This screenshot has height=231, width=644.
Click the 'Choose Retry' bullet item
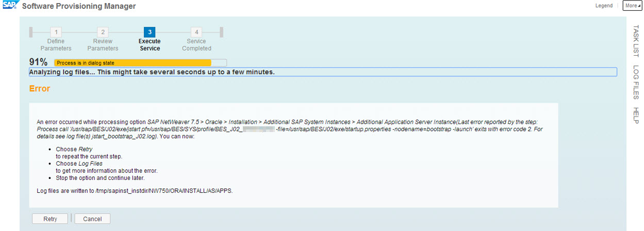click(74, 149)
